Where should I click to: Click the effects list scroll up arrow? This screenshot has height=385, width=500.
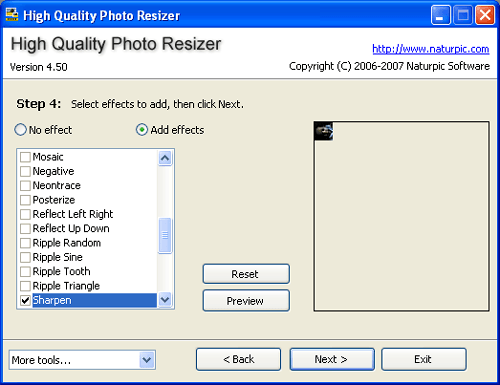[165, 158]
